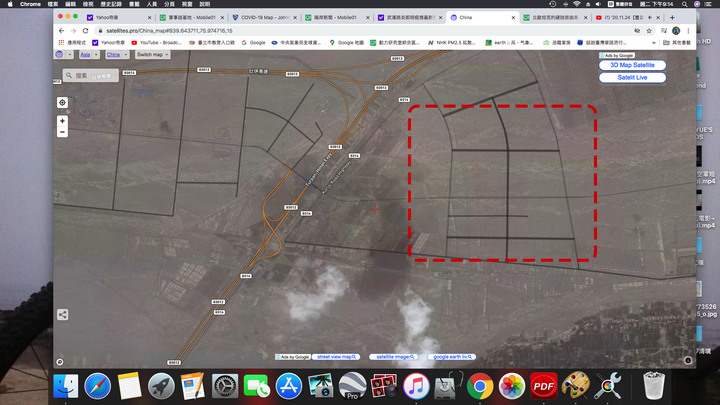Open the Switch map dropdown

[x=153, y=55]
